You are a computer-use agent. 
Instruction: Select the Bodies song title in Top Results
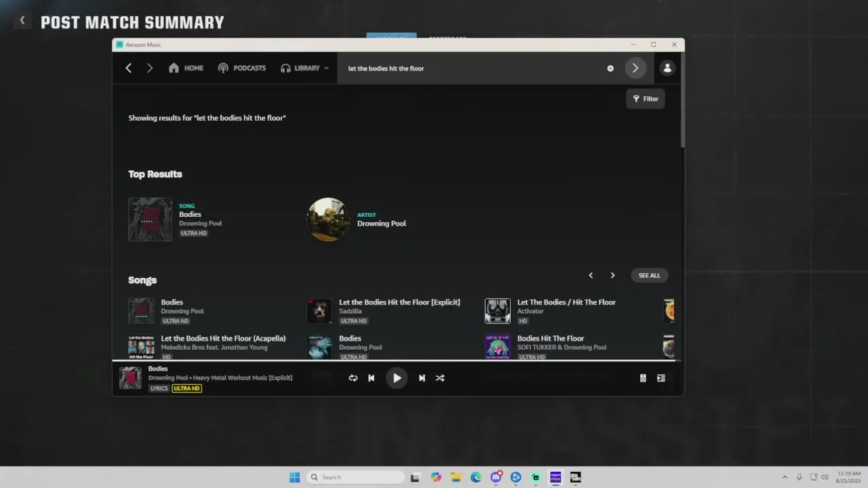tap(190, 214)
